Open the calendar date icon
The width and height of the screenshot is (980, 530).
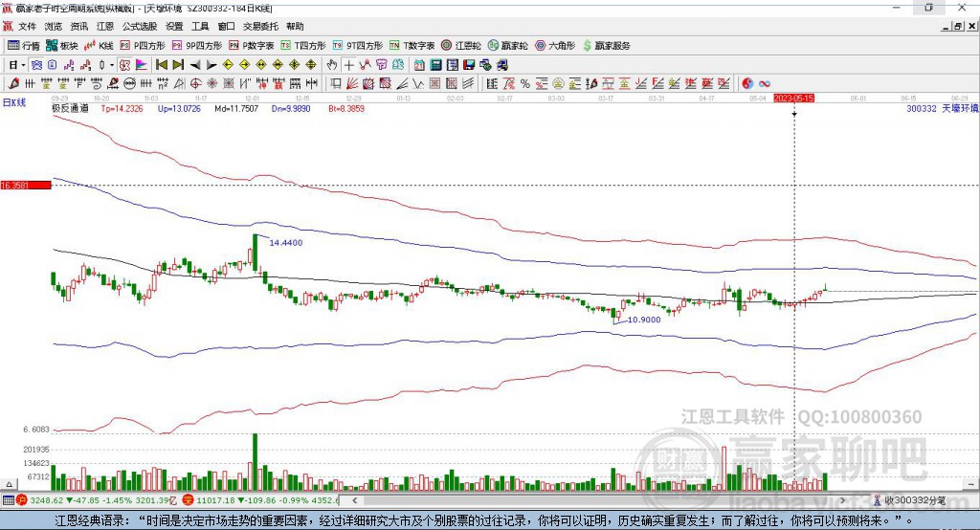pos(419,65)
